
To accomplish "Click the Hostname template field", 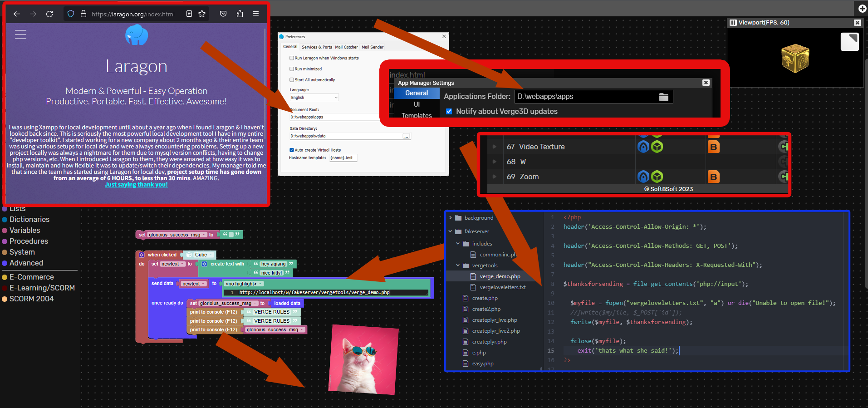I will (x=343, y=158).
